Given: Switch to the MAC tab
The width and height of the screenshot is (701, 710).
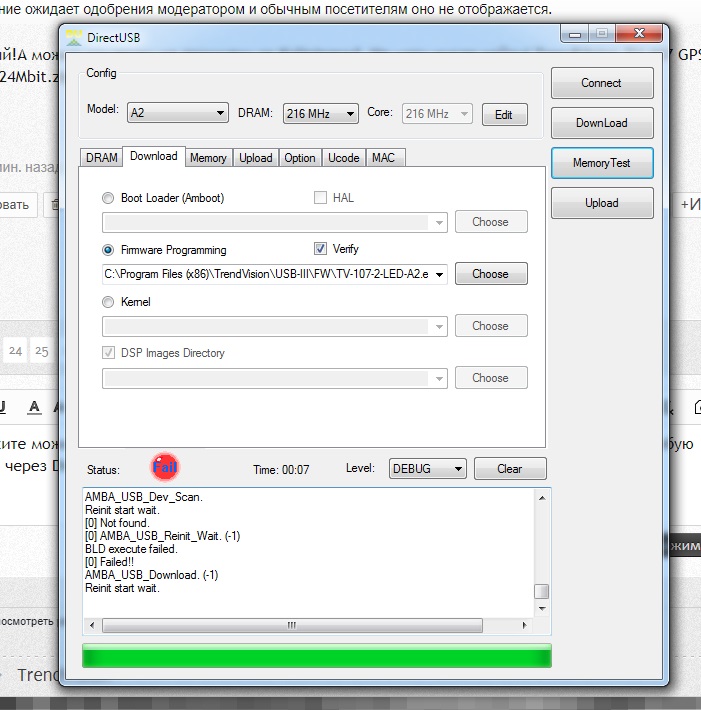Looking at the screenshot, I should pyautogui.click(x=383, y=157).
